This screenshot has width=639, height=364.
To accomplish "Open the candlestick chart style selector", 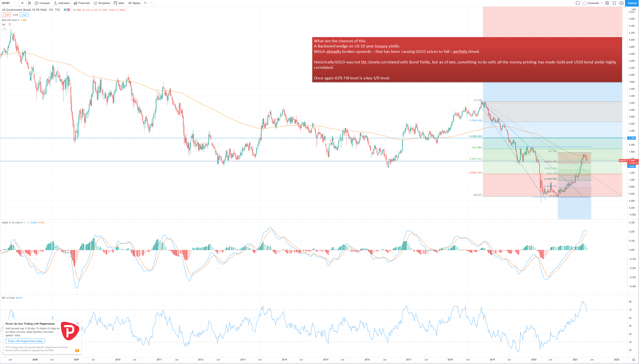I will [30, 3].
